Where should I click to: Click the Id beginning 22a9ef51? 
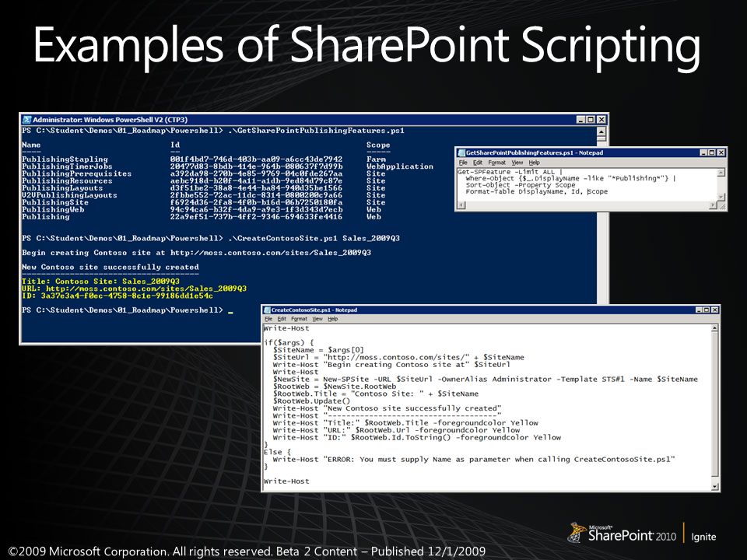coord(256,217)
